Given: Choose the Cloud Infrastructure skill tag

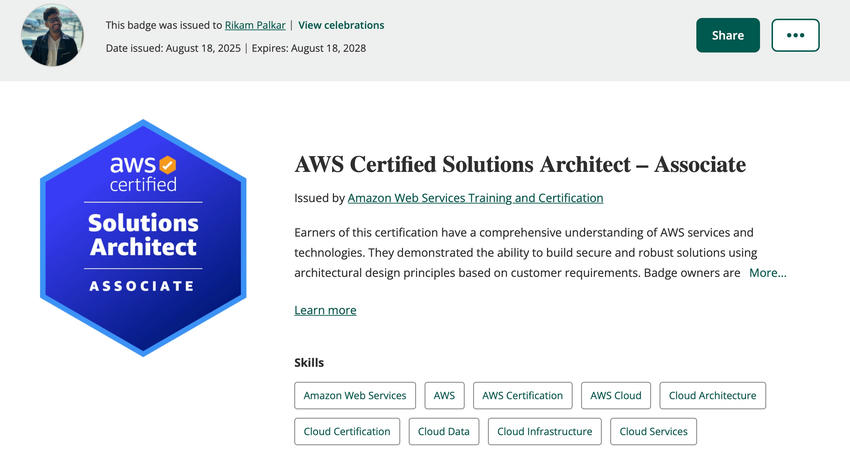Looking at the screenshot, I should [545, 431].
